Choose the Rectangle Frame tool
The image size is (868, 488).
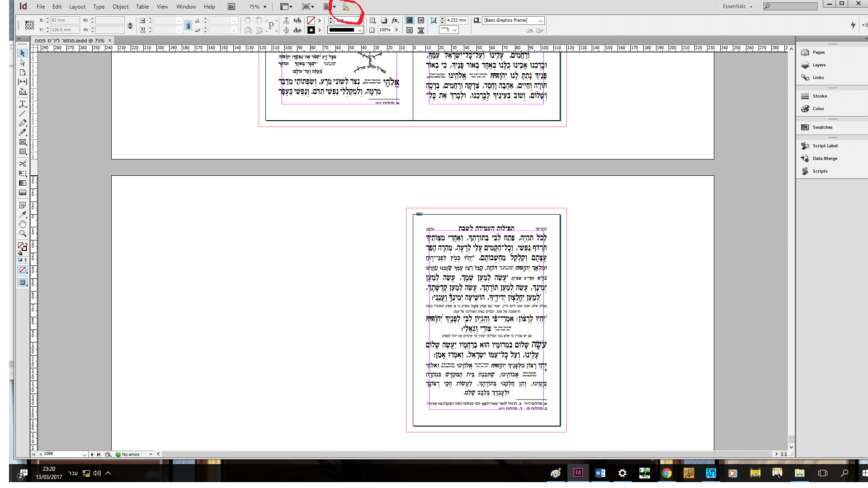tap(23, 142)
